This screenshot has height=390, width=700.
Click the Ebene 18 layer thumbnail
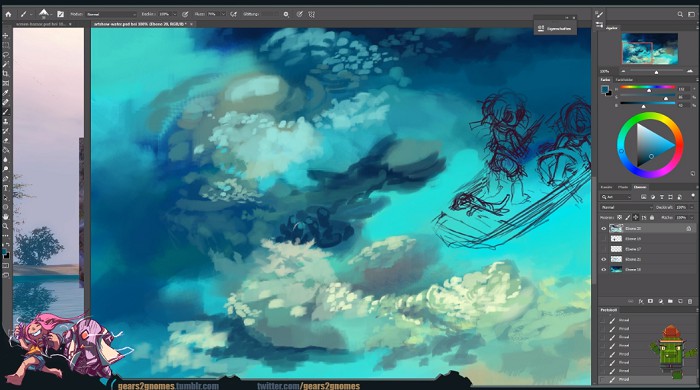(x=616, y=270)
